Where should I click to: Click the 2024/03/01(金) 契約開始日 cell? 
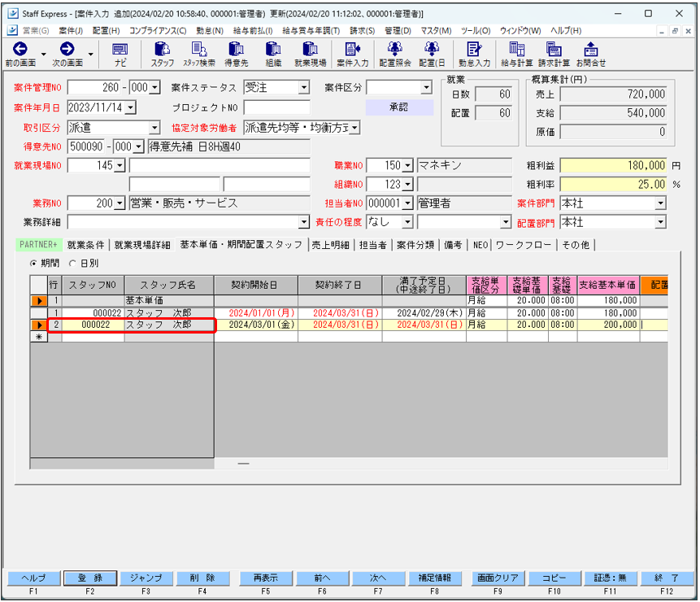tap(256, 325)
